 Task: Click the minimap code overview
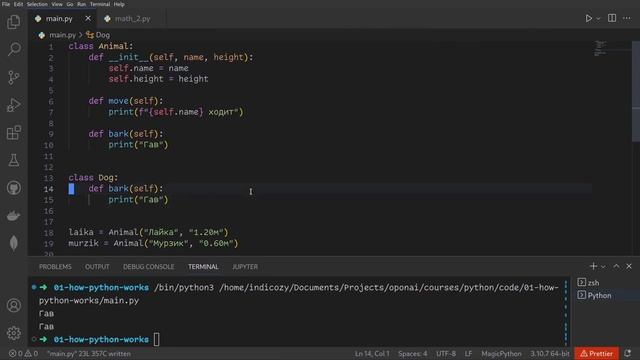[x=600, y=48]
